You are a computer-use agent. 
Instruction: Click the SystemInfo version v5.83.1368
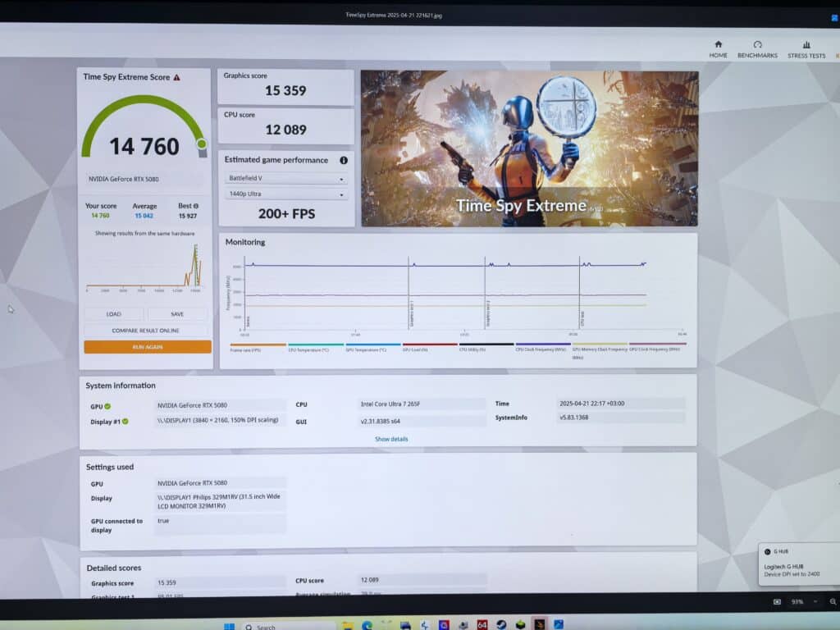[x=620, y=418]
